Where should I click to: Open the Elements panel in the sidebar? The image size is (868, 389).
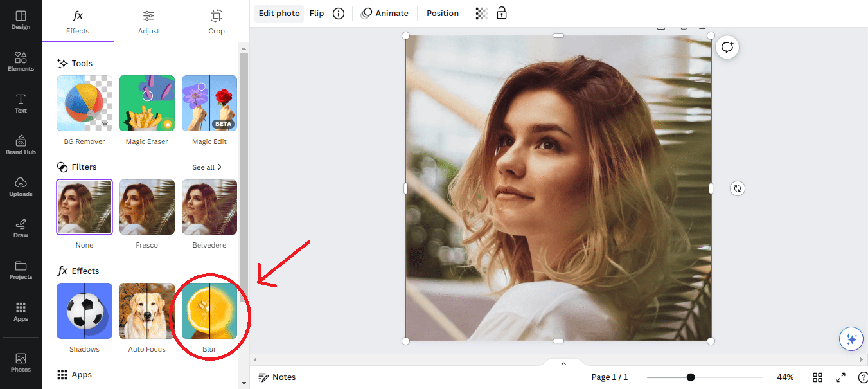click(21, 61)
